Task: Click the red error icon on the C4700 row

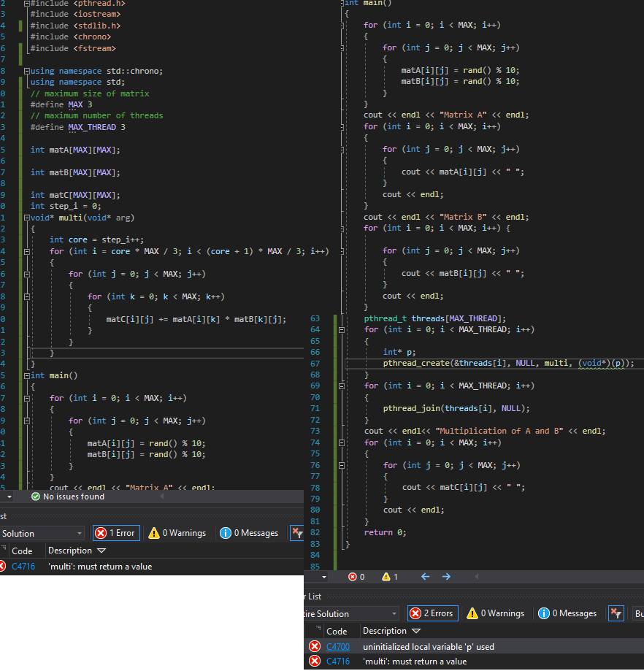Action: point(315,646)
